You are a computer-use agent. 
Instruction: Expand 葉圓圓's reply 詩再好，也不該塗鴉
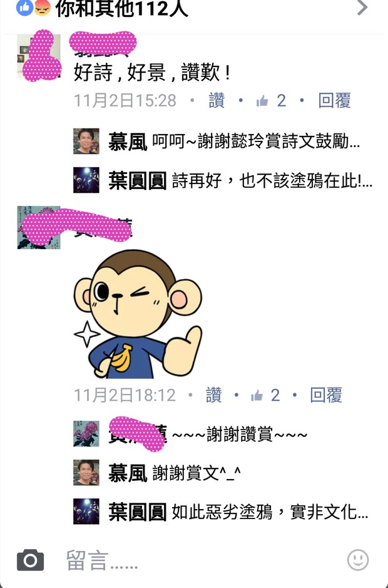tap(272, 180)
